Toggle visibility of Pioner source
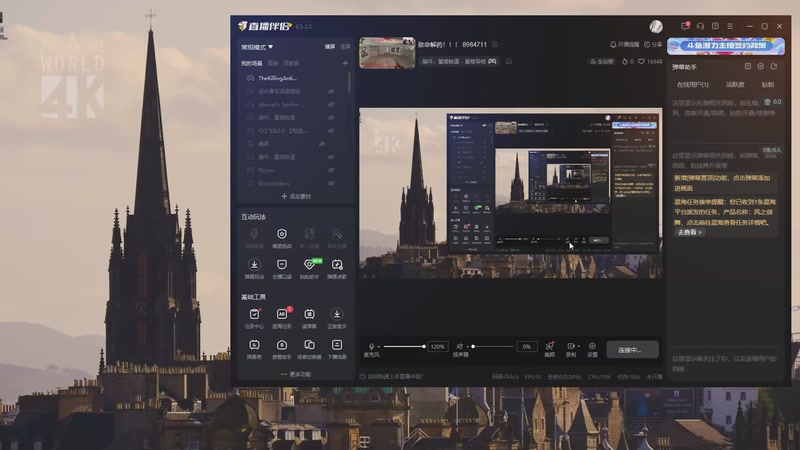The width and height of the screenshot is (800, 450). coord(331,170)
